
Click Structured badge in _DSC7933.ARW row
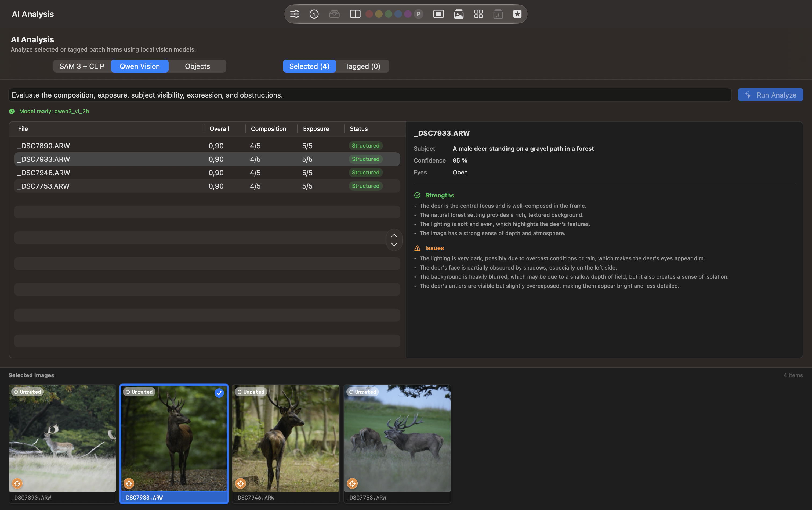coord(365,159)
